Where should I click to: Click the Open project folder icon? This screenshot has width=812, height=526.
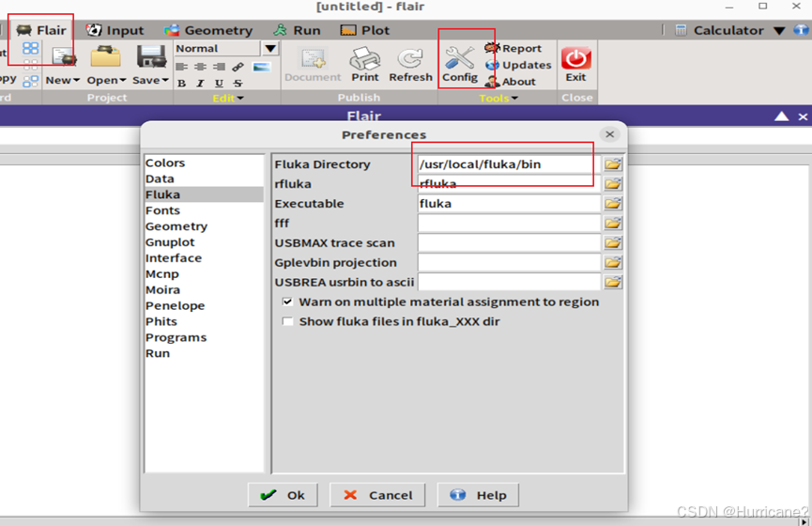coord(106,56)
